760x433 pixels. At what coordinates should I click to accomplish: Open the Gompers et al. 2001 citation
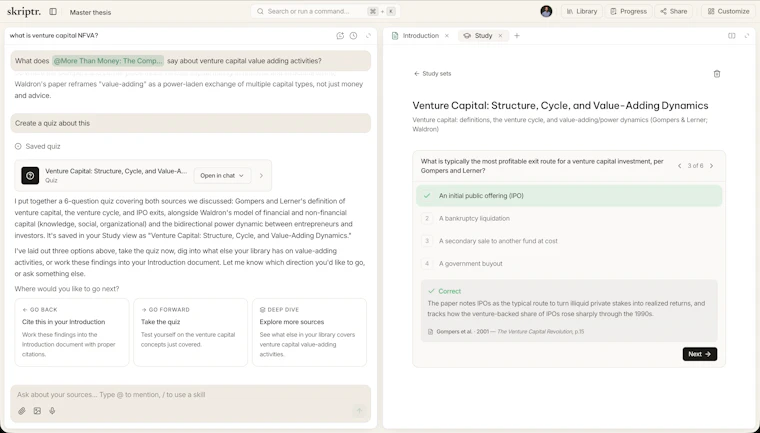point(506,332)
